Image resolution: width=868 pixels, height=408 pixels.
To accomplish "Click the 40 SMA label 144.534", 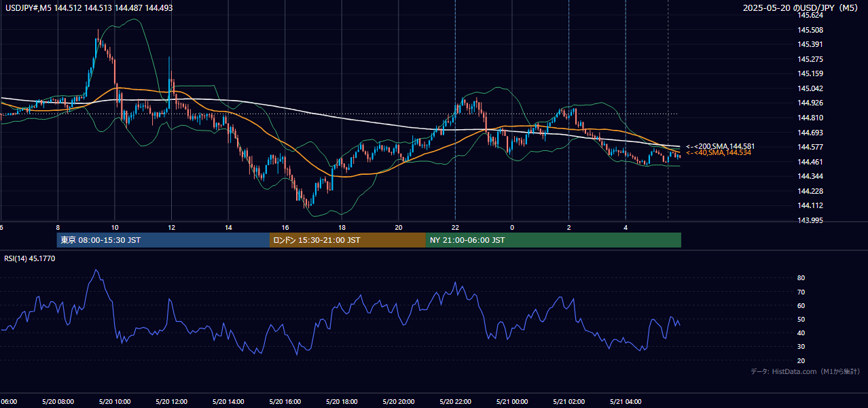I will pyautogui.click(x=718, y=153).
